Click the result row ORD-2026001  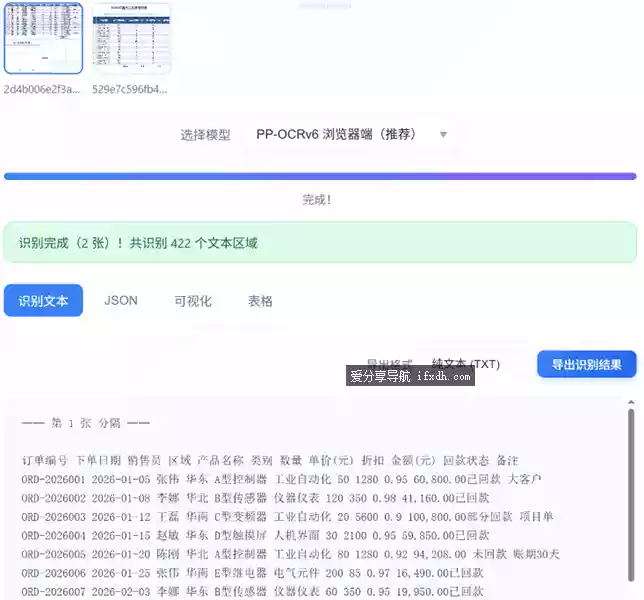tap(281, 479)
